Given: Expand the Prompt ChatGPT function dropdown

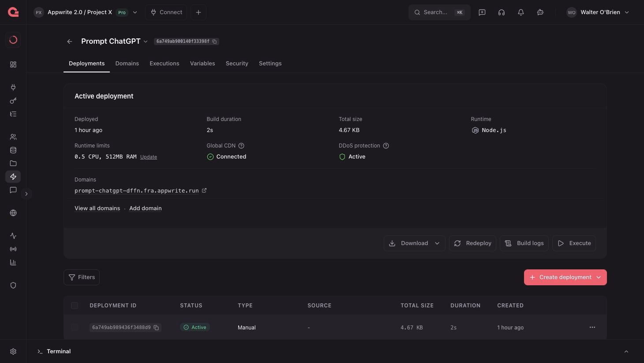Looking at the screenshot, I should click(146, 42).
